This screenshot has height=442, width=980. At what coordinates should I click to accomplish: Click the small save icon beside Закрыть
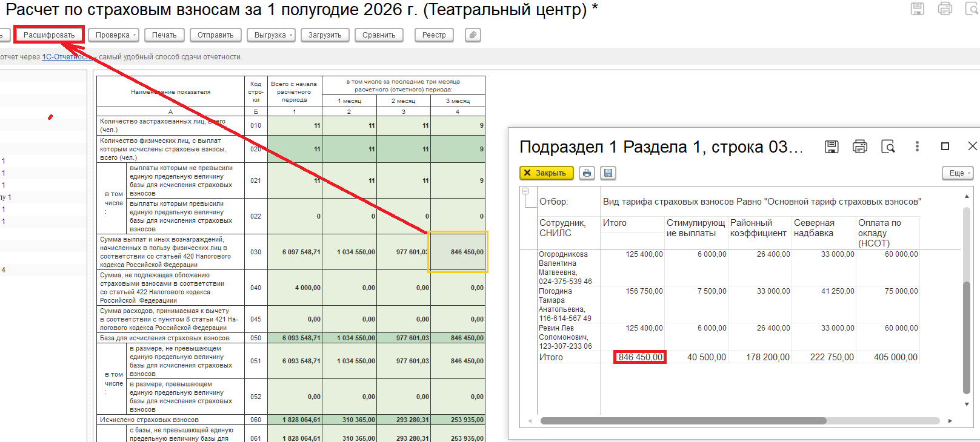click(608, 173)
